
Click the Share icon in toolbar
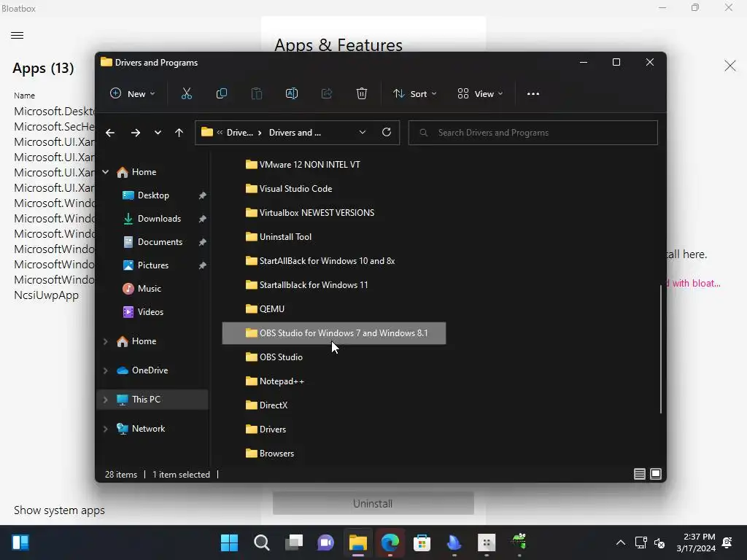(x=327, y=94)
